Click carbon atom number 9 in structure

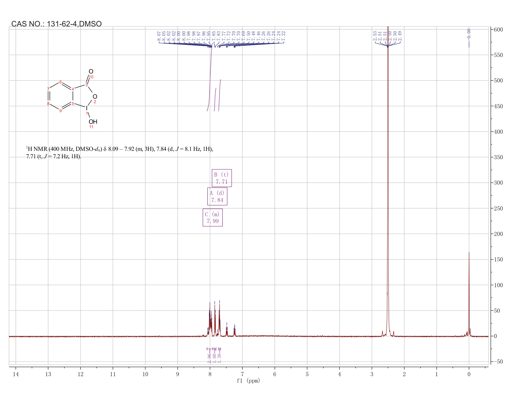point(60,111)
